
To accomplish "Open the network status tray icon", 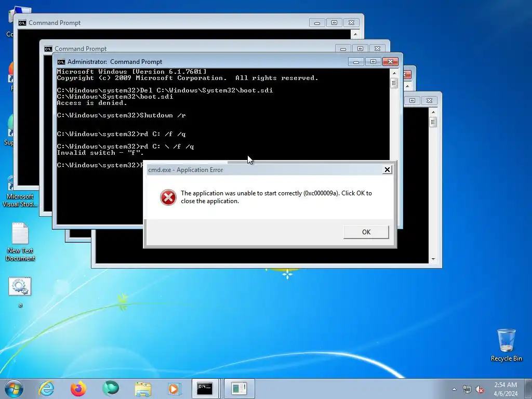I will (467, 389).
